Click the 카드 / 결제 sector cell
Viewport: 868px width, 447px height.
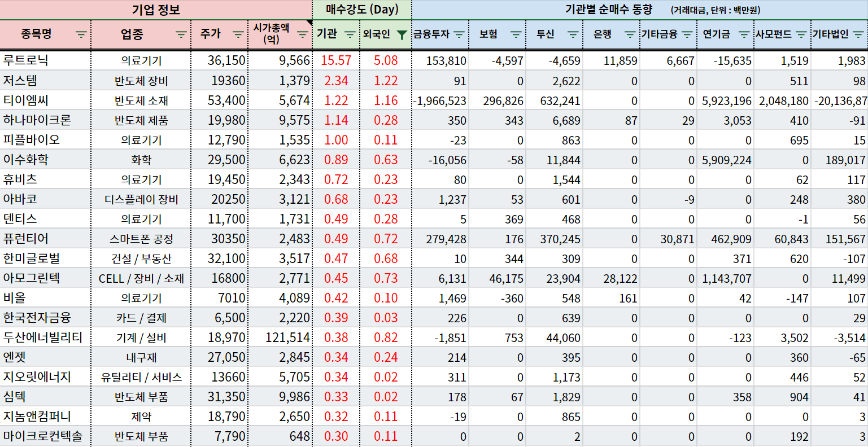pos(141,318)
